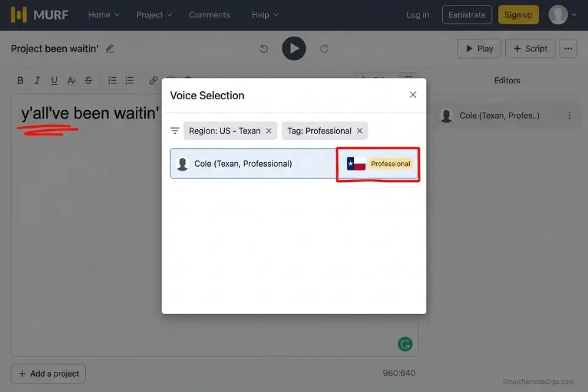This screenshot has width=588, height=392.
Task: Click the add Script button
Action: 530,48
